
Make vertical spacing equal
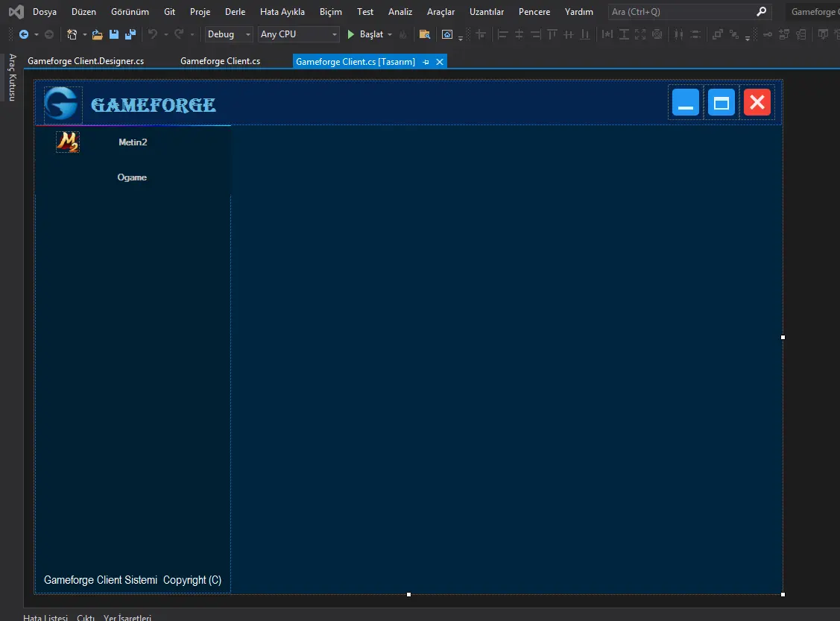[x=695, y=34]
